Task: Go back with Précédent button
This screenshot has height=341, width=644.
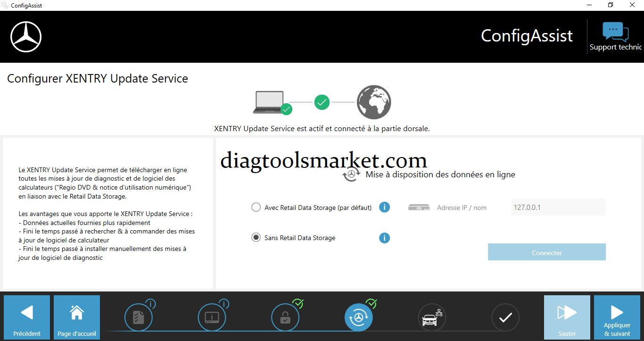Action: (x=27, y=317)
